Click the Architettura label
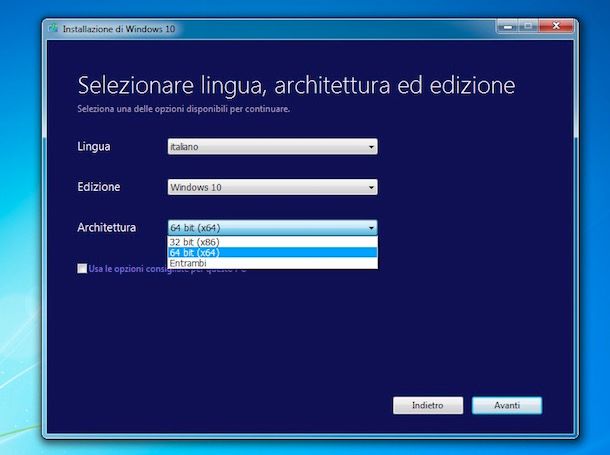The height and width of the screenshot is (455, 610). pos(107,228)
